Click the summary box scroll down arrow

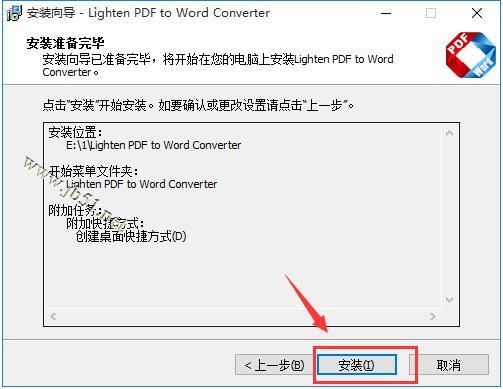(449, 299)
